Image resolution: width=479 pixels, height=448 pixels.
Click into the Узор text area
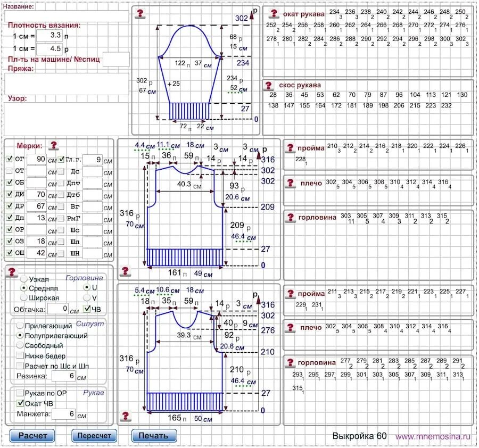tap(67, 119)
